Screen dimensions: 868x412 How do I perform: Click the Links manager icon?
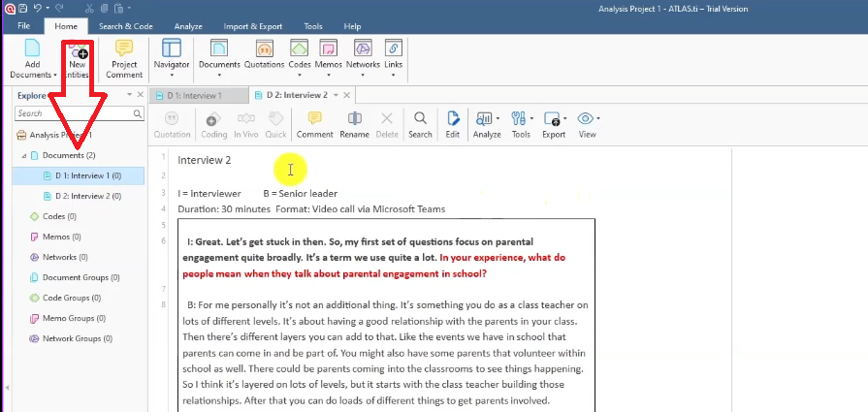(x=393, y=50)
